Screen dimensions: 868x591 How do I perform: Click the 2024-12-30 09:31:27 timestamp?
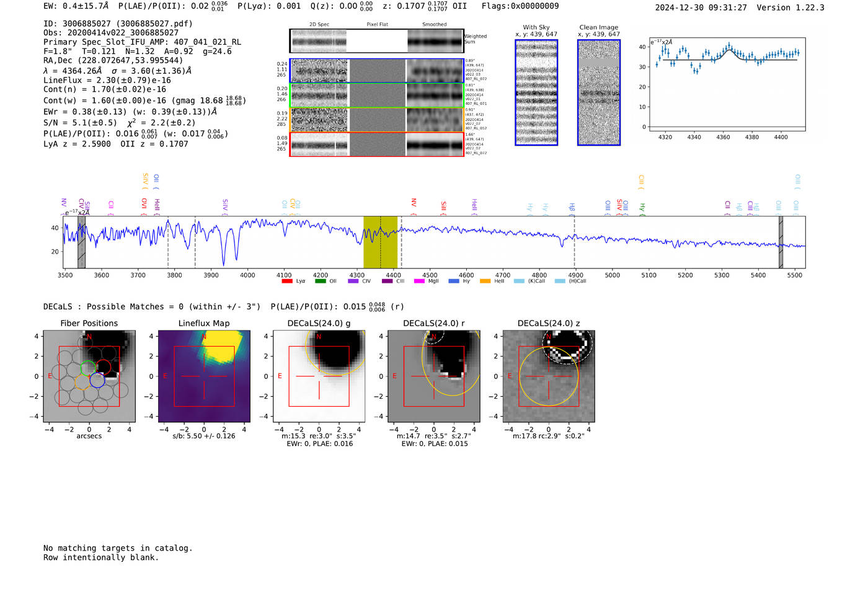[701, 7]
